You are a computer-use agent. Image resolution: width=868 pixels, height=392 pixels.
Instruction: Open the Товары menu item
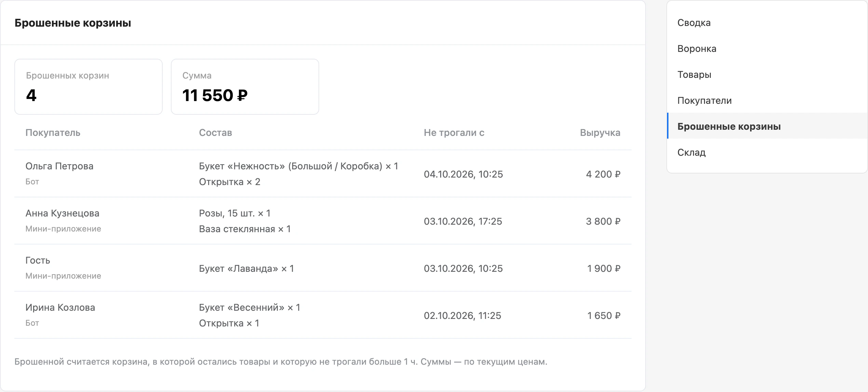pyautogui.click(x=767, y=75)
